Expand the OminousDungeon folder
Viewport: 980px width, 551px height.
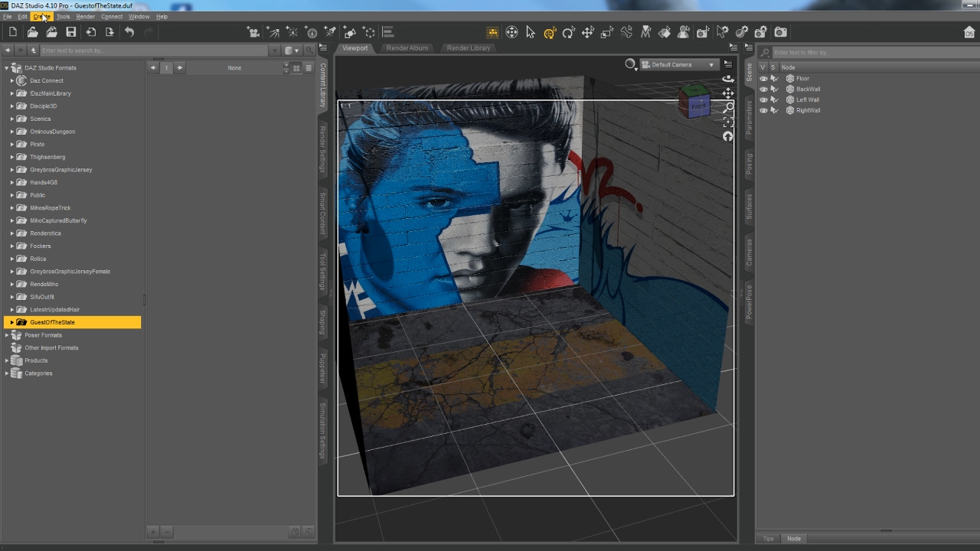[x=12, y=132]
